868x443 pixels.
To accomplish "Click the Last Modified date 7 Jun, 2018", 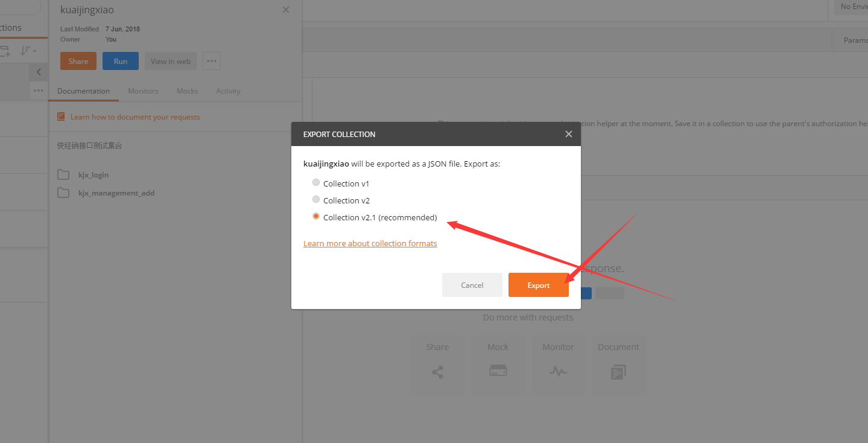I will click(122, 29).
